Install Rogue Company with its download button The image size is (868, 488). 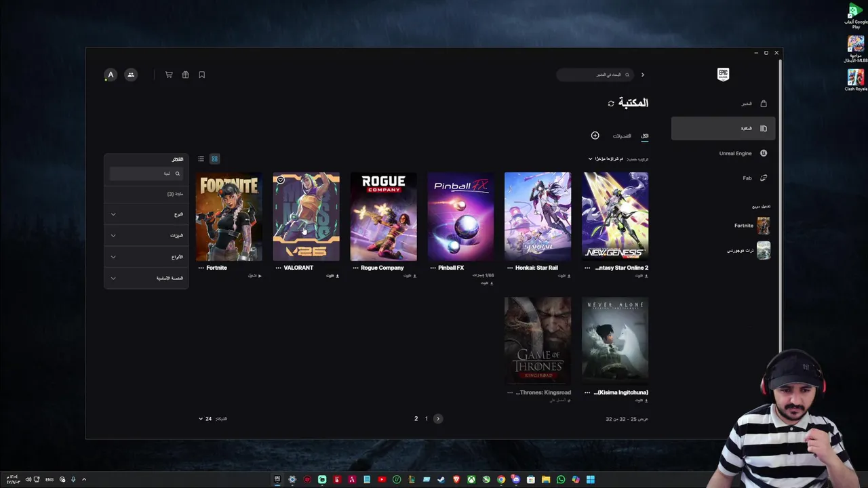[410, 276]
